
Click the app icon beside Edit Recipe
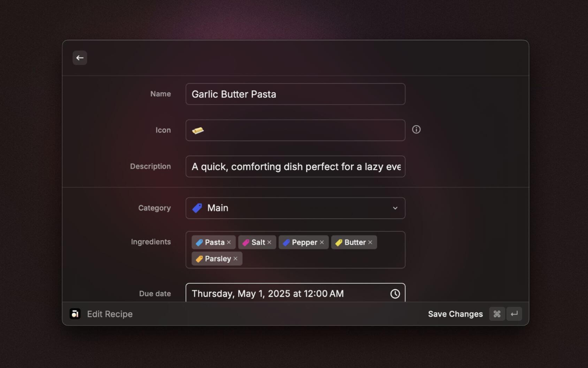75,314
